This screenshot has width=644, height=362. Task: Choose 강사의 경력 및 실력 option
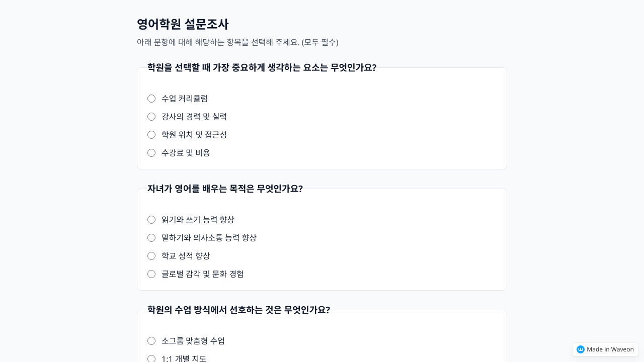pos(151,117)
